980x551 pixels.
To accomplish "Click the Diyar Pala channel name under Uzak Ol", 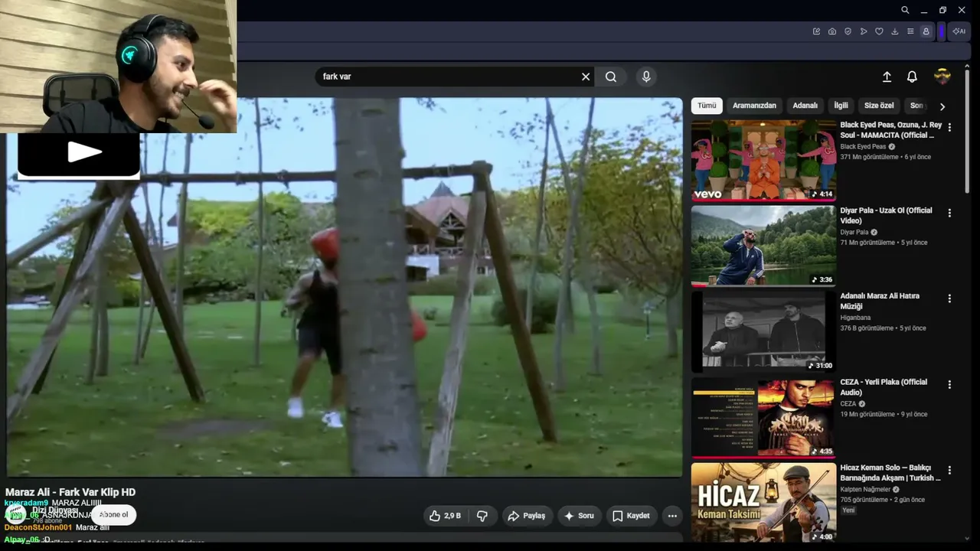I will point(854,232).
